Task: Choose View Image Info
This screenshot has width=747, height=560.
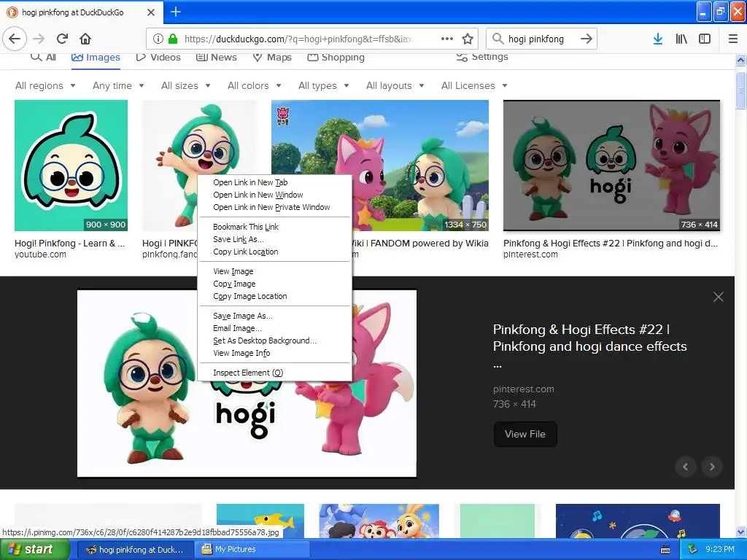Action: pyautogui.click(x=275, y=353)
